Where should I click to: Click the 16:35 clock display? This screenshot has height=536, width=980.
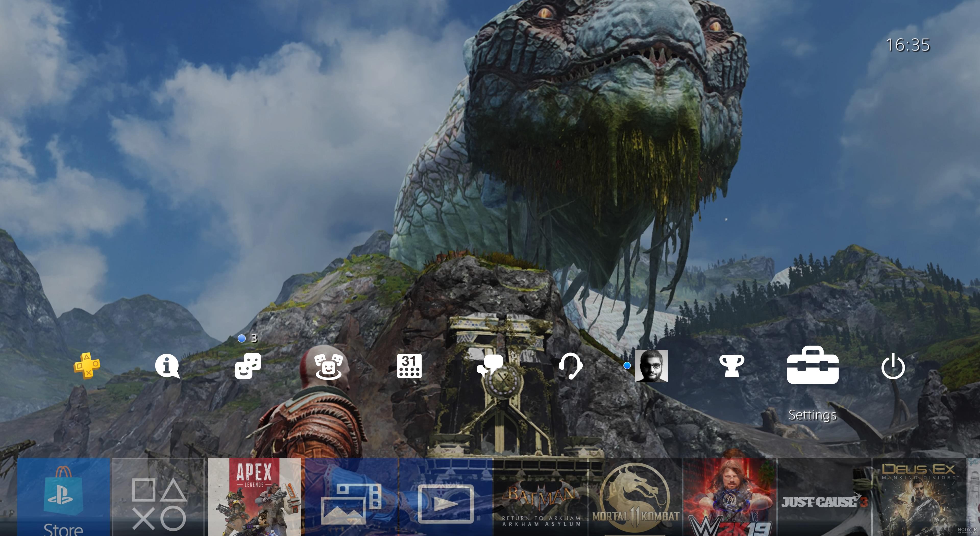pyautogui.click(x=908, y=45)
